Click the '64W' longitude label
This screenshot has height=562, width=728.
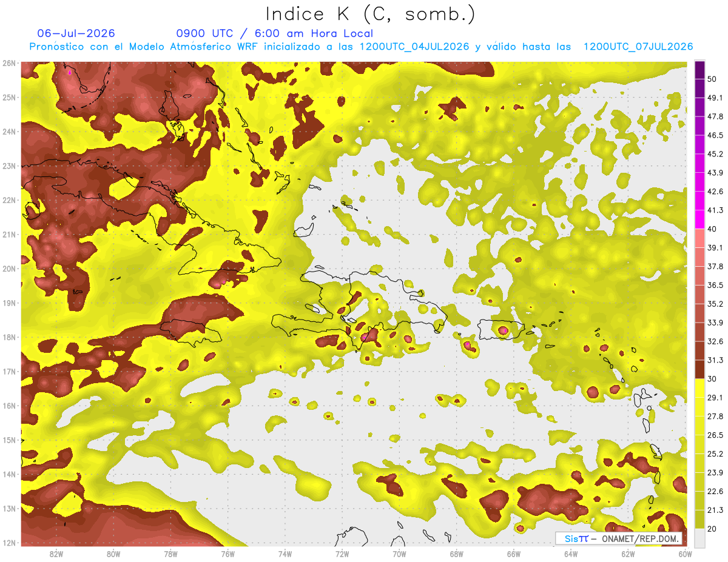pos(571,554)
